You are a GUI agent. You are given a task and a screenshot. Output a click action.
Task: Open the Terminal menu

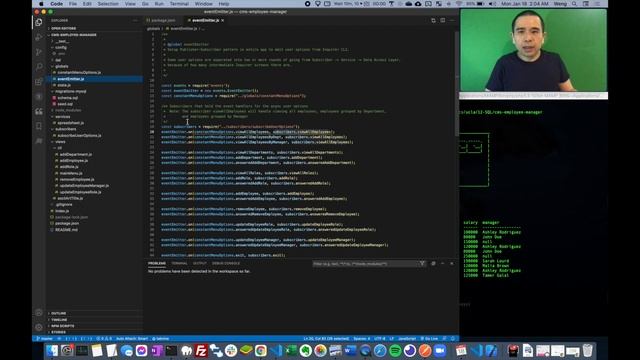point(179,4)
